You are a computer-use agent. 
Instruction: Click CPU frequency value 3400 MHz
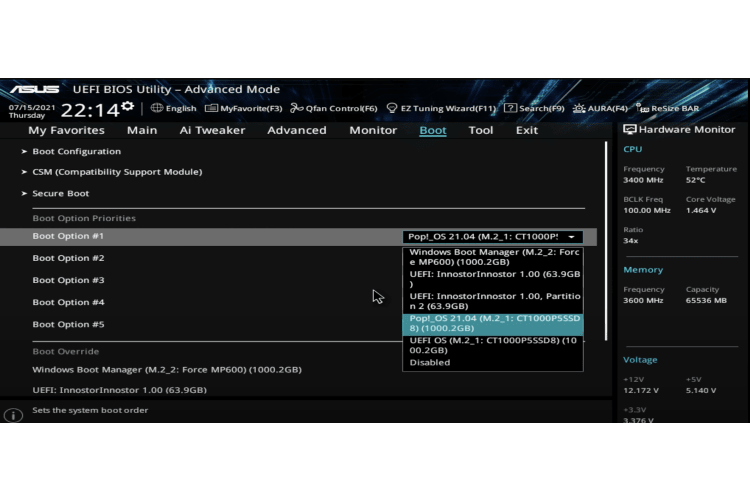click(x=643, y=180)
